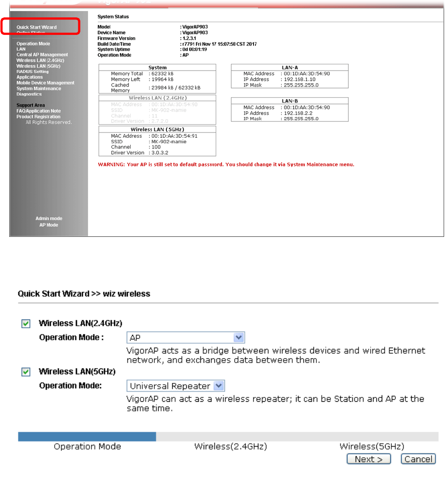This screenshot has height=481, width=448.
Task: Click the 5GHz SSID MK-902-mamie
Action: click(169, 142)
